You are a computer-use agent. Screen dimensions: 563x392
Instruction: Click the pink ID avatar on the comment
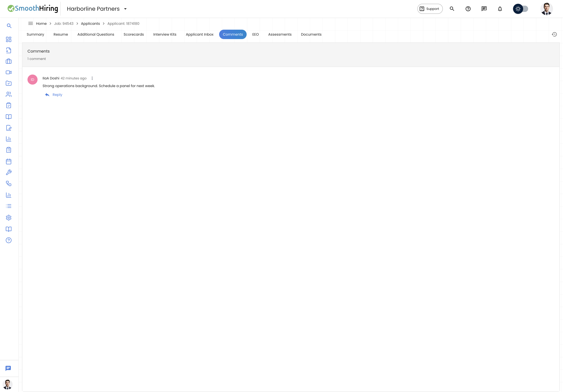(32, 80)
